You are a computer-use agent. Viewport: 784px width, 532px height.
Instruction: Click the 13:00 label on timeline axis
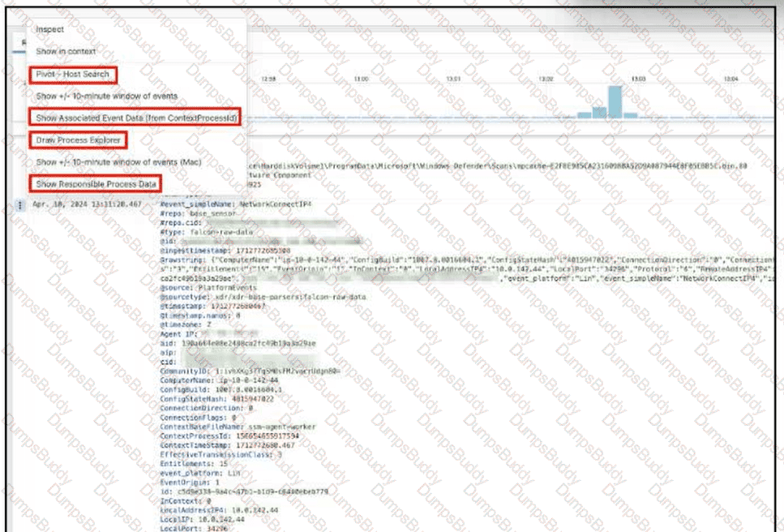(361, 79)
